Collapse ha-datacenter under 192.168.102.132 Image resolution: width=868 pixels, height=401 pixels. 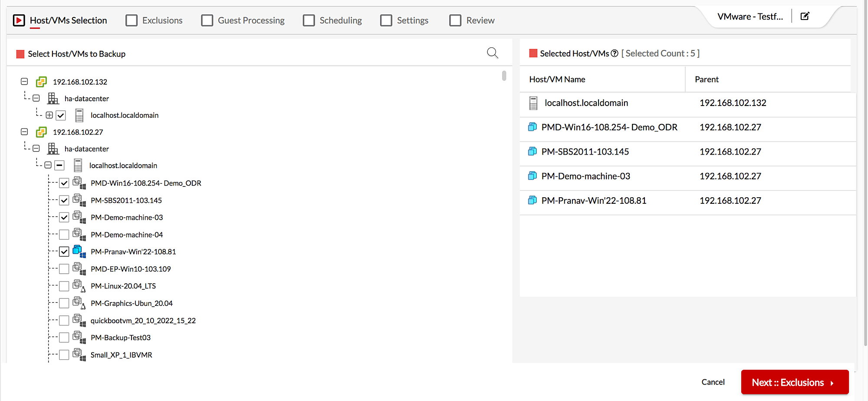point(36,98)
